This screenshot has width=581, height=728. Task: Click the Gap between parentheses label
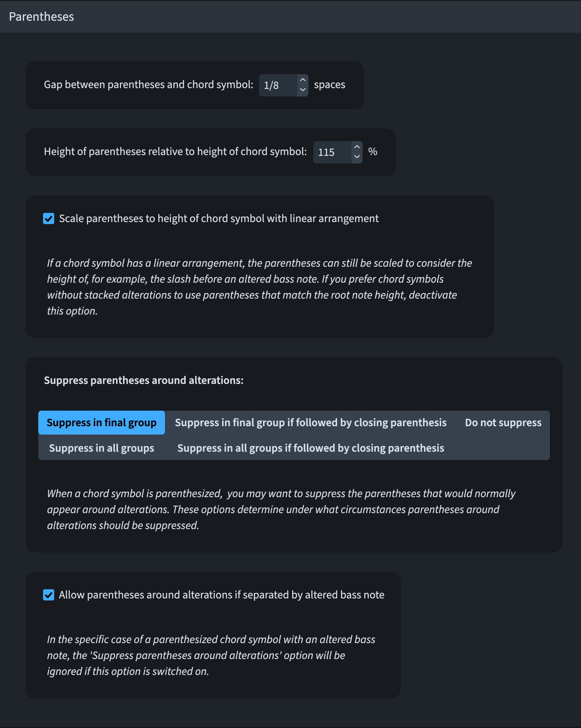click(148, 85)
